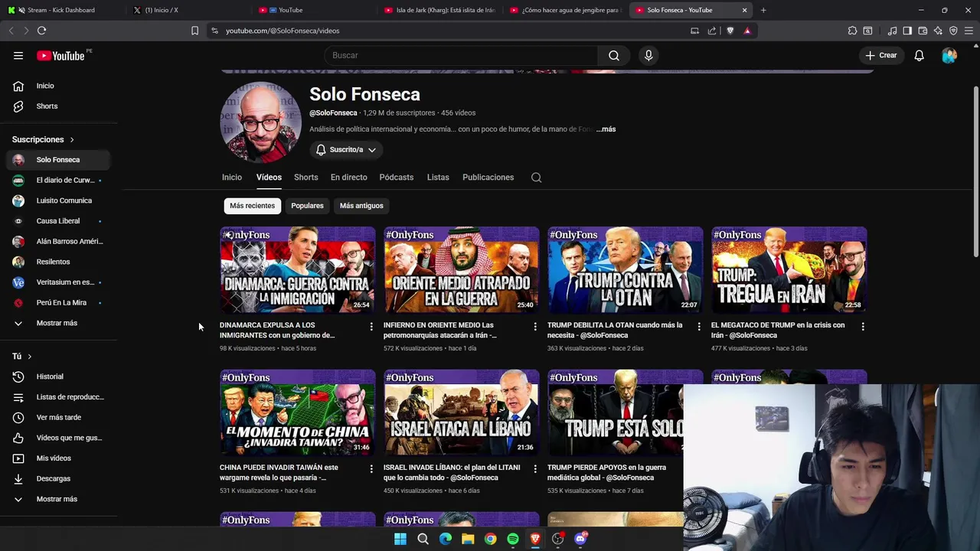The height and width of the screenshot is (551, 980).
Task: Click the Buscar search field
Action: pos(461,55)
